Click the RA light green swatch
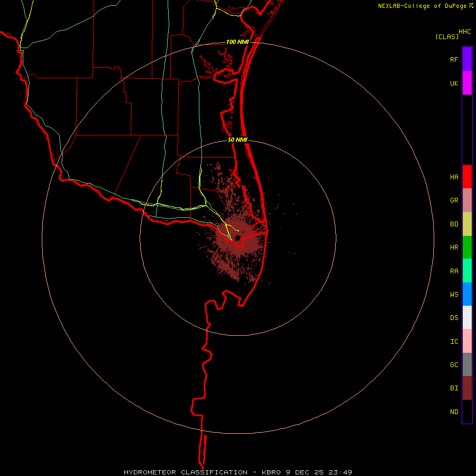Screen dimensions: 476x476 click(x=467, y=271)
